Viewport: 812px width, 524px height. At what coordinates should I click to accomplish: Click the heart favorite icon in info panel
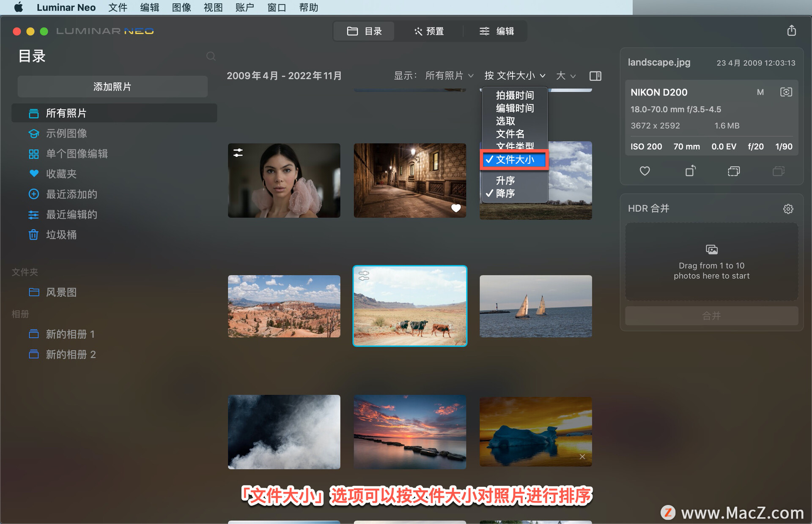pyautogui.click(x=645, y=171)
